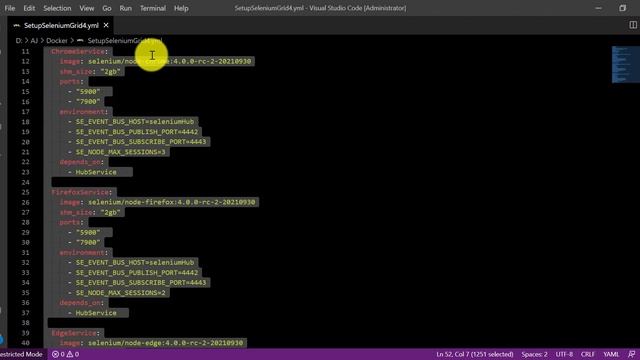Open the Go menu

(x=107, y=8)
